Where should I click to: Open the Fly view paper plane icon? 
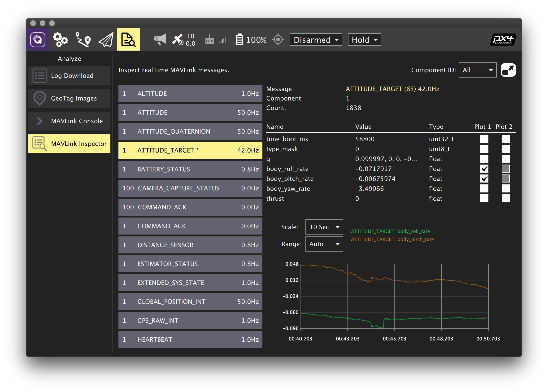[106, 40]
